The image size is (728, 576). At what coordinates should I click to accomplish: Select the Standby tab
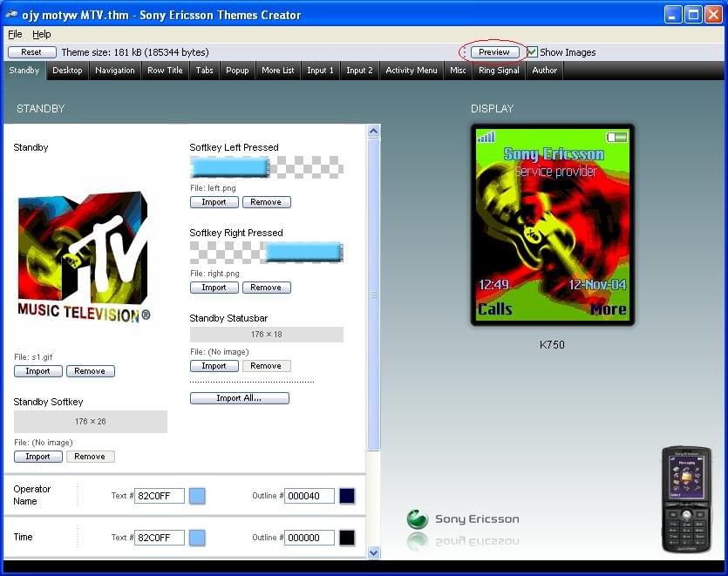coord(24,71)
